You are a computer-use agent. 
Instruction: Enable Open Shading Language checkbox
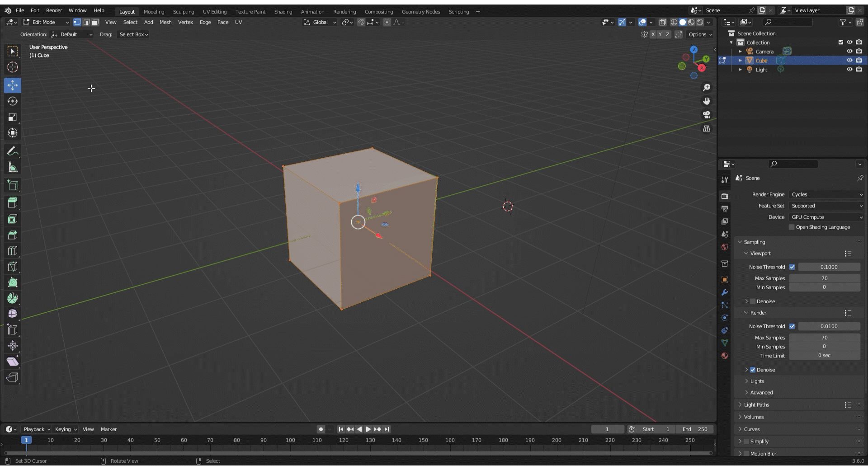pos(792,227)
